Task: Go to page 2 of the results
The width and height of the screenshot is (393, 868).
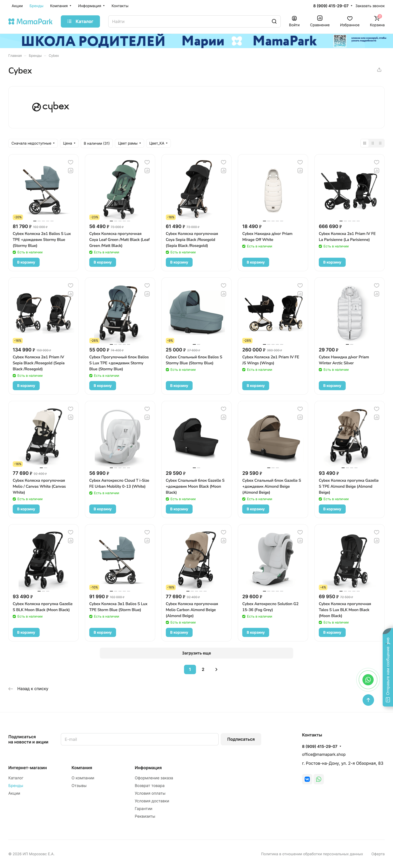Action: 203,669
